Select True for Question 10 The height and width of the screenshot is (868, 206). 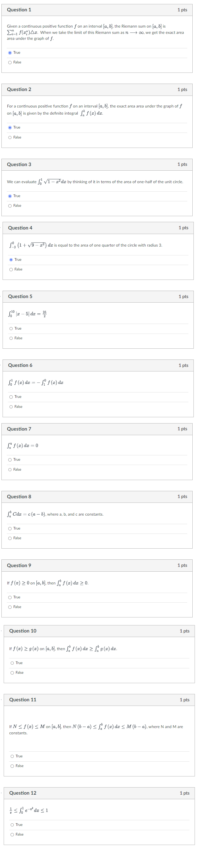tap(11, 663)
